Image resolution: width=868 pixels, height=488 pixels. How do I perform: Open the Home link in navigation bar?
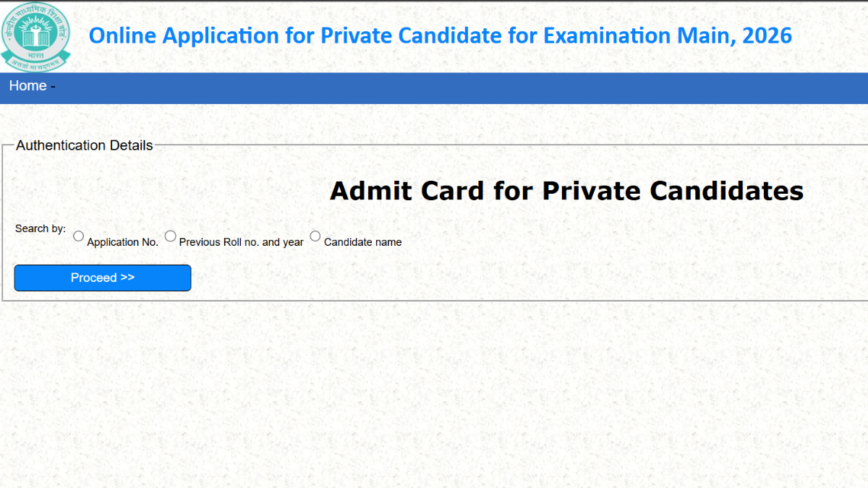pyautogui.click(x=27, y=86)
